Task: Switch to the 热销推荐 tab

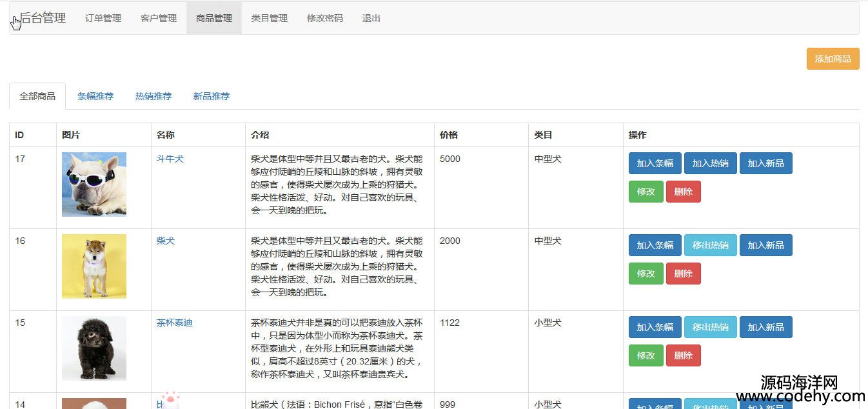Action: 153,96
